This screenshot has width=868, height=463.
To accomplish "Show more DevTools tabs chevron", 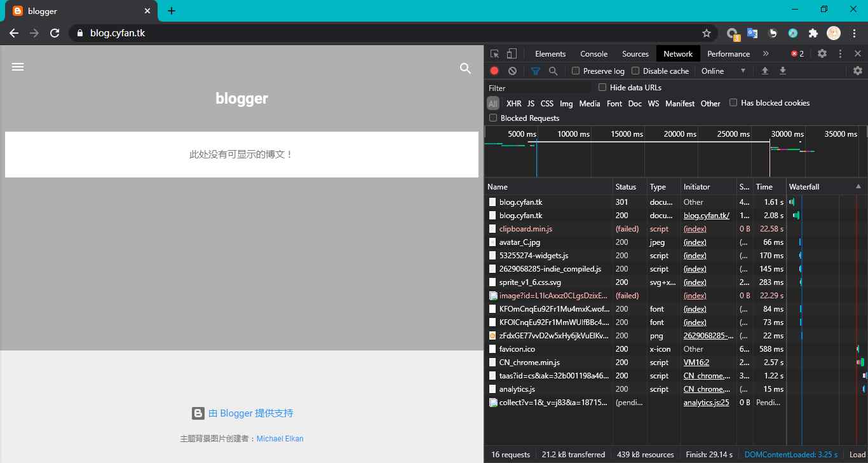I will (x=766, y=54).
